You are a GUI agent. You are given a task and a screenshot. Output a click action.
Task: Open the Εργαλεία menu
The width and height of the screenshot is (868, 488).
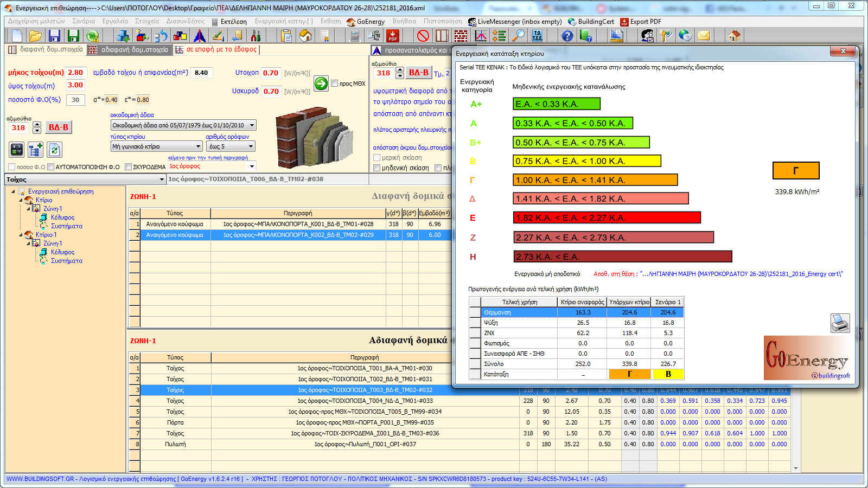(x=115, y=22)
